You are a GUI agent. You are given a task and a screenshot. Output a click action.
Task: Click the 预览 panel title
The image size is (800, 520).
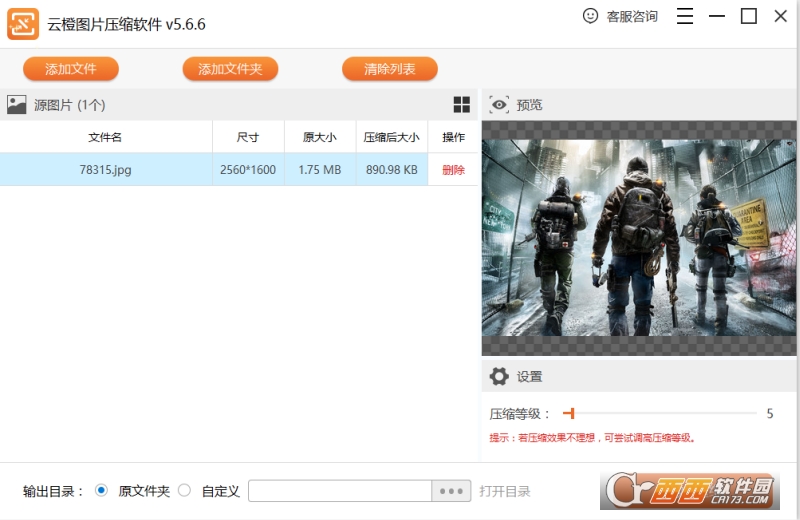pyautogui.click(x=529, y=105)
